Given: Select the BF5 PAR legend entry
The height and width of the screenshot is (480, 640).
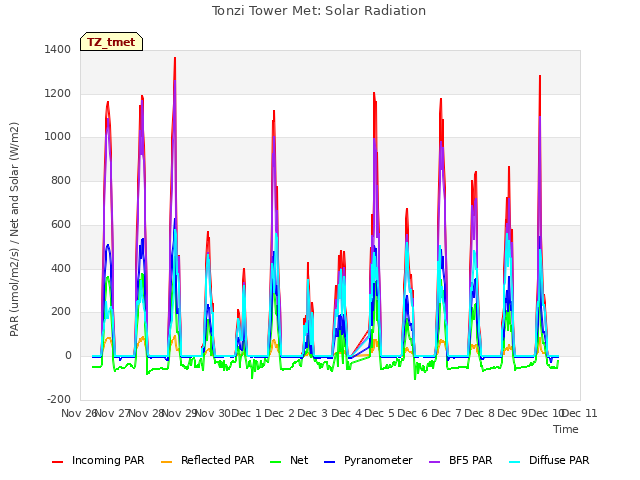Looking at the screenshot, I should [x=461, y=460].
